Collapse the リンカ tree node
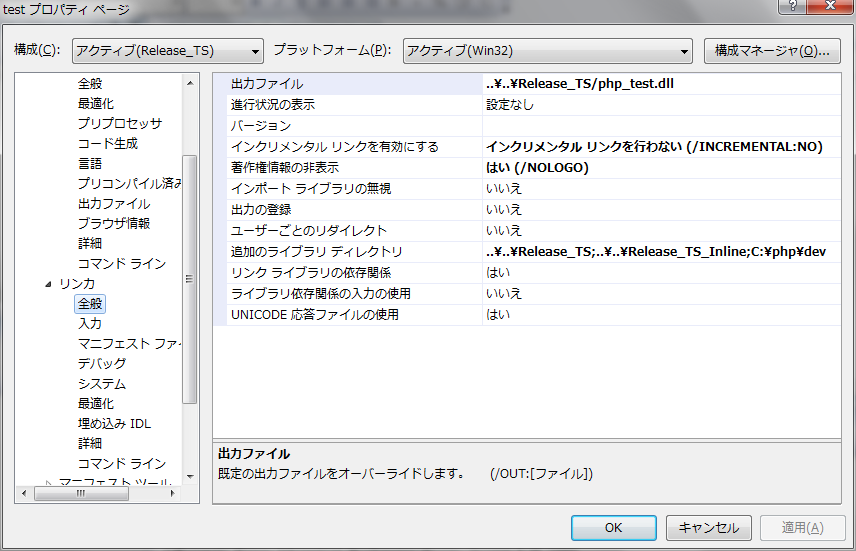 pos(49,285)
